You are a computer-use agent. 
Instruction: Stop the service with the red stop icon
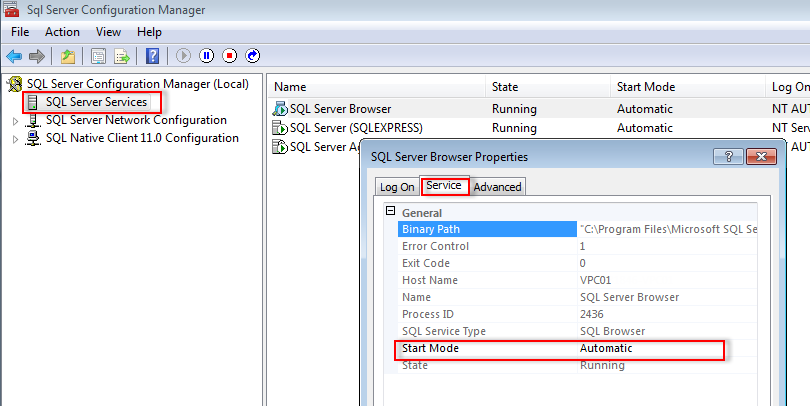click(x=229, y=56)
